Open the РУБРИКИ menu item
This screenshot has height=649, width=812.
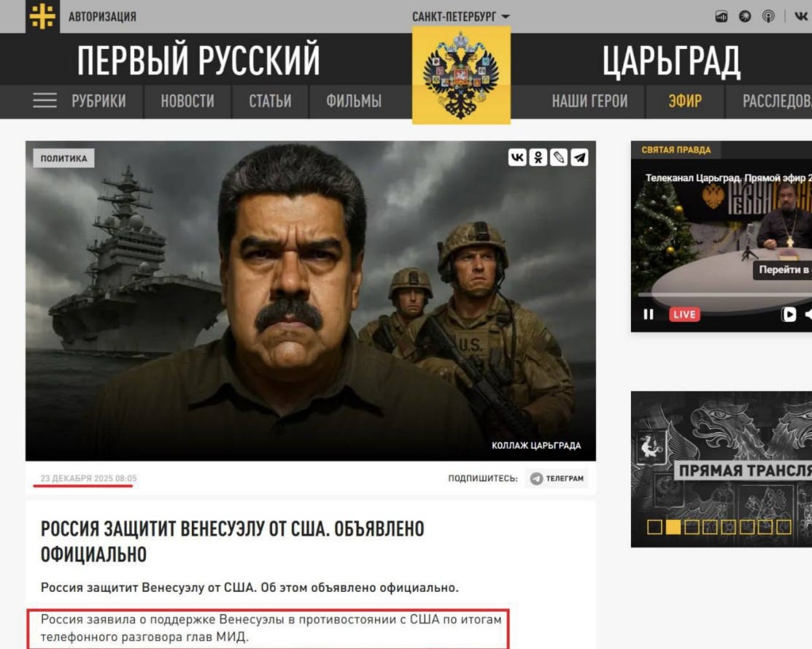(x=98, y=101)
